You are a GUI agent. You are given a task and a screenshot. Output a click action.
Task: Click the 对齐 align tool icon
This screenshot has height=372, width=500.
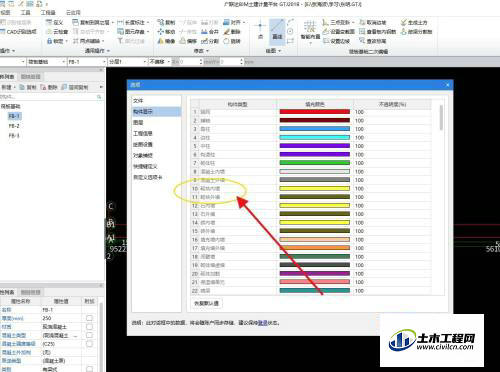tap(227, 22)
